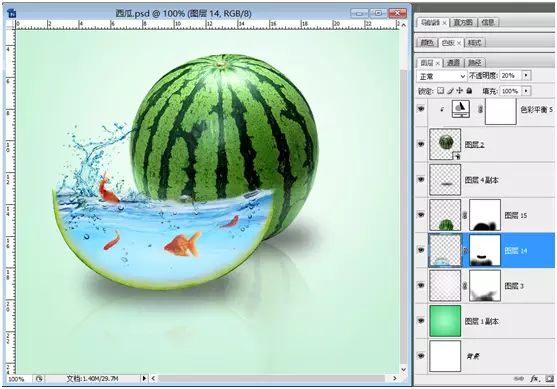
Task: Expand the fill slider arrow beside 100%
Action: point(526,91)
